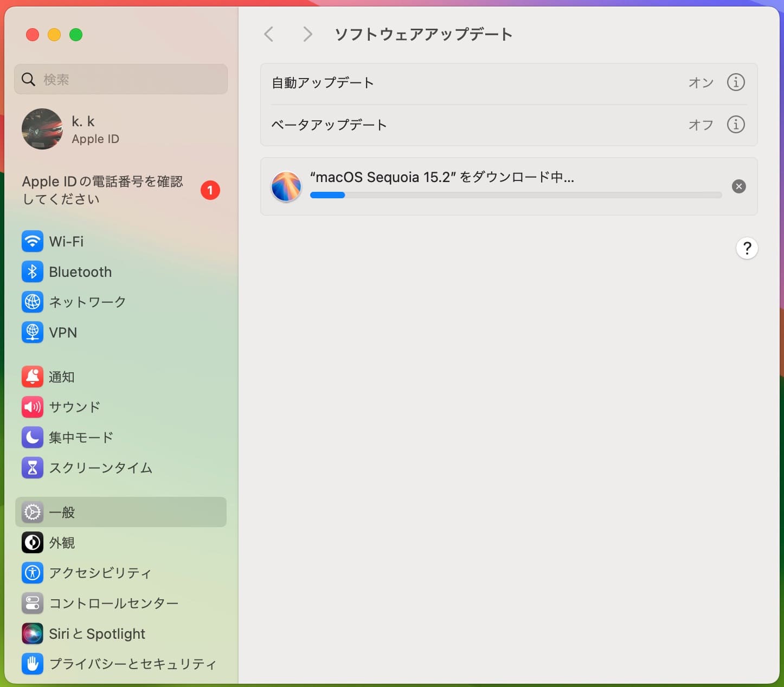
Task: Click "macOS Sequoia 15.2" をダウンロード中 text
Action: click(x=442, y=177)
